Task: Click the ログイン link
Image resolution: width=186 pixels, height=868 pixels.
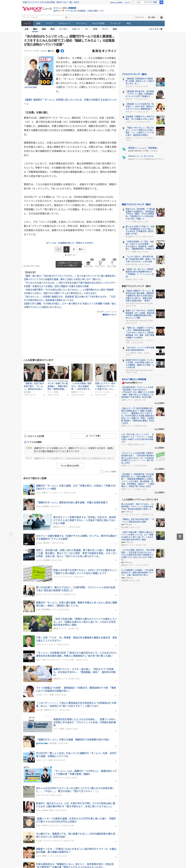Action: tap(57, 11)
